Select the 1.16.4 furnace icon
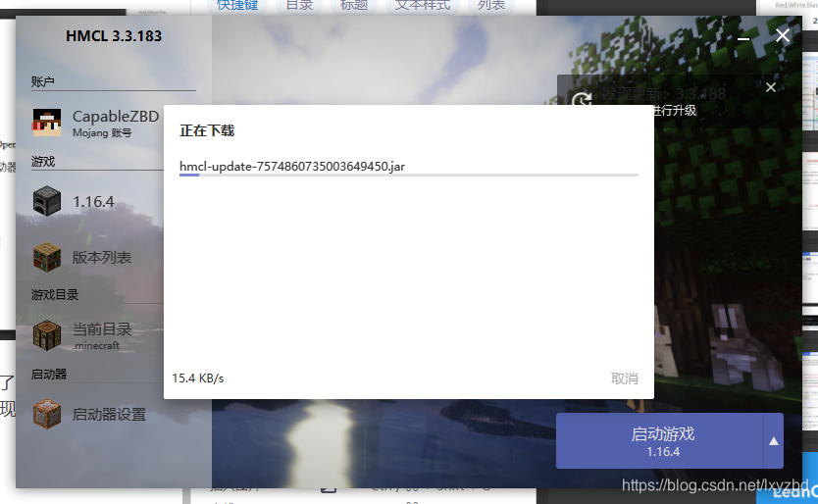 point(47,202)
